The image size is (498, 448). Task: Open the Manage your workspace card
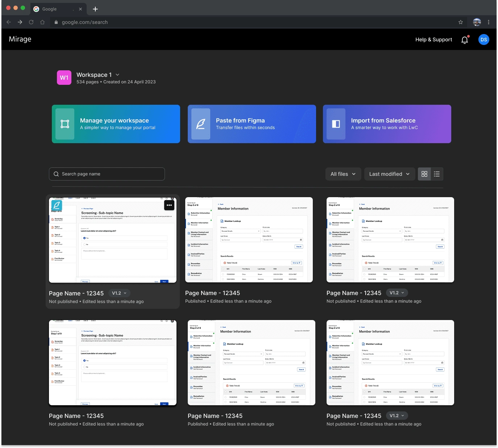click(116, 124)
